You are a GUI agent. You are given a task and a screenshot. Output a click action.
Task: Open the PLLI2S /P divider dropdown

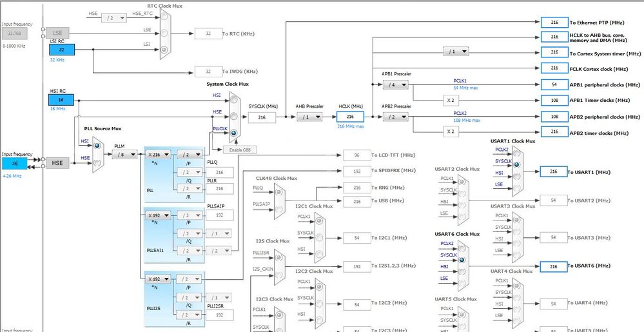pos(190,279)
